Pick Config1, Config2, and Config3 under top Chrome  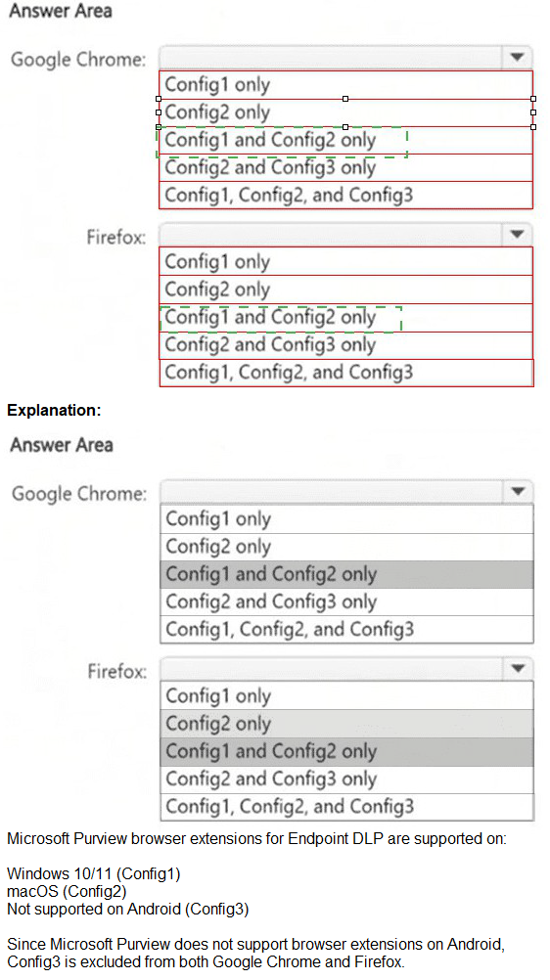pos(345,195)
